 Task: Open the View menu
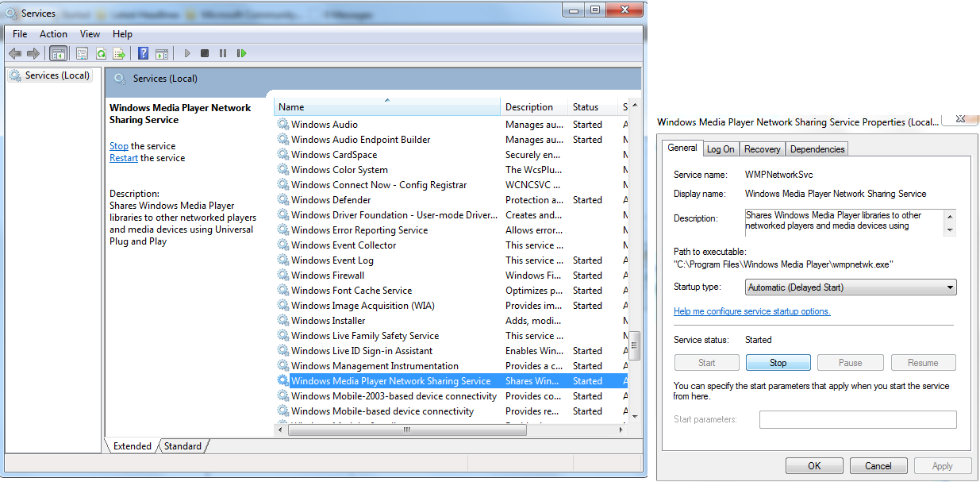point(90,34)
